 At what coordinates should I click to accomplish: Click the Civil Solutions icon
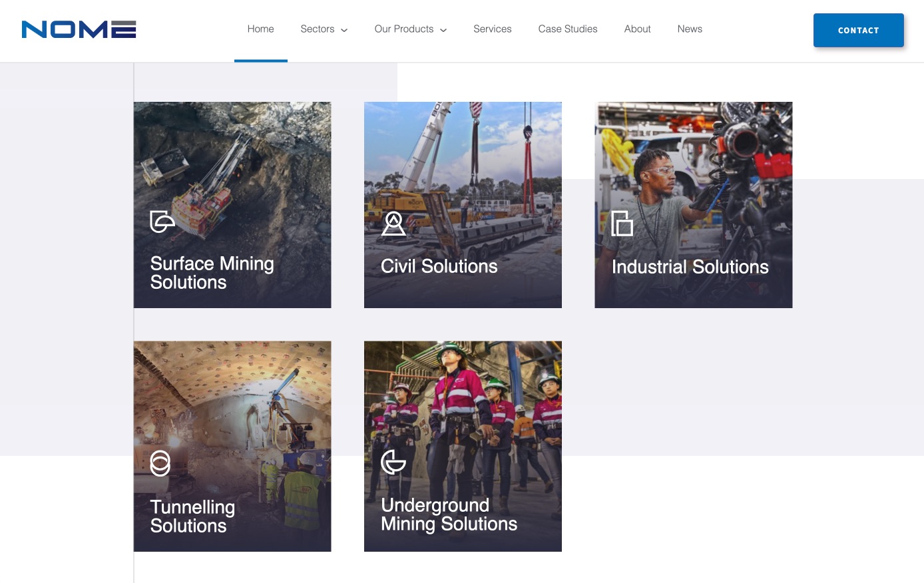(x=393, y=224)
